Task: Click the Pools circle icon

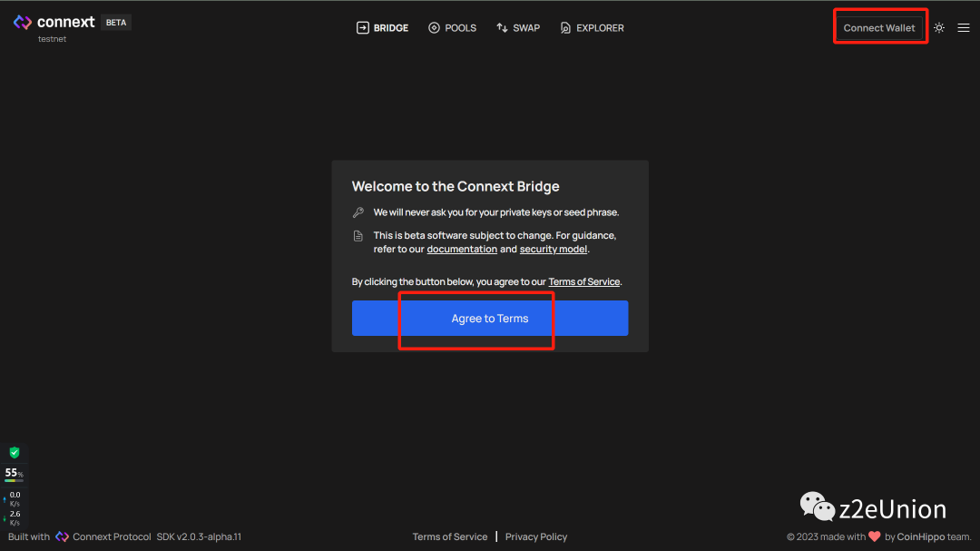Action: click(x=434, y=28)
